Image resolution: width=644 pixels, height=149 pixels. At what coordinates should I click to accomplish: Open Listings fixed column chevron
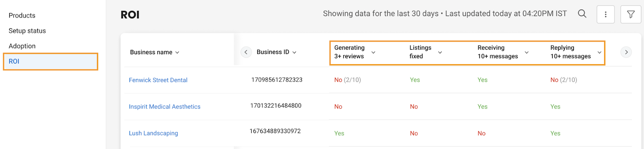(440, 52)
